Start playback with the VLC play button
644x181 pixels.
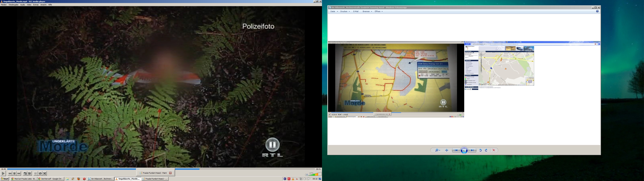tap(3, 173)
